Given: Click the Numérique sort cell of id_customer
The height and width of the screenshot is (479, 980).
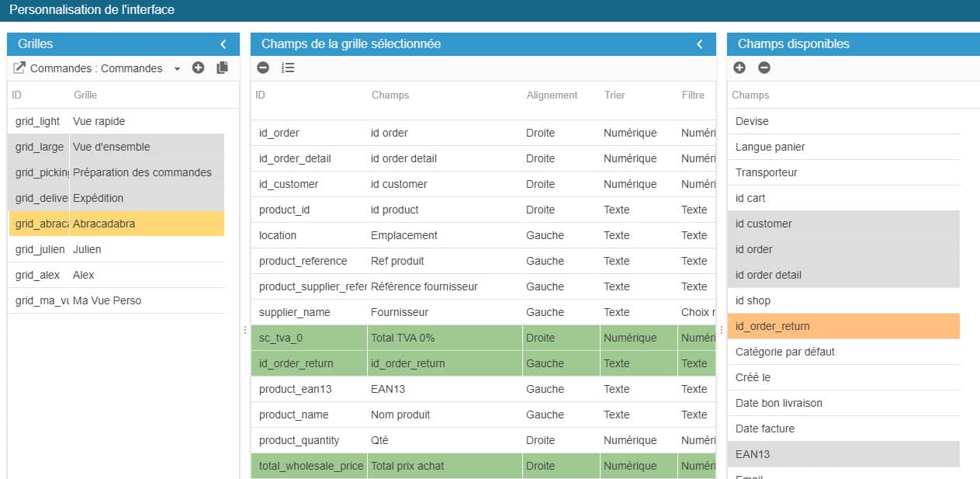Looking at the screenshot, I should [x=629, y=184].
